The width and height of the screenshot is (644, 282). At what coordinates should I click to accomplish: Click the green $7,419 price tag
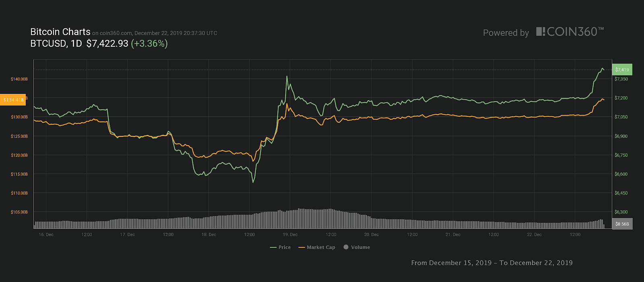click(x=622, y=70)
